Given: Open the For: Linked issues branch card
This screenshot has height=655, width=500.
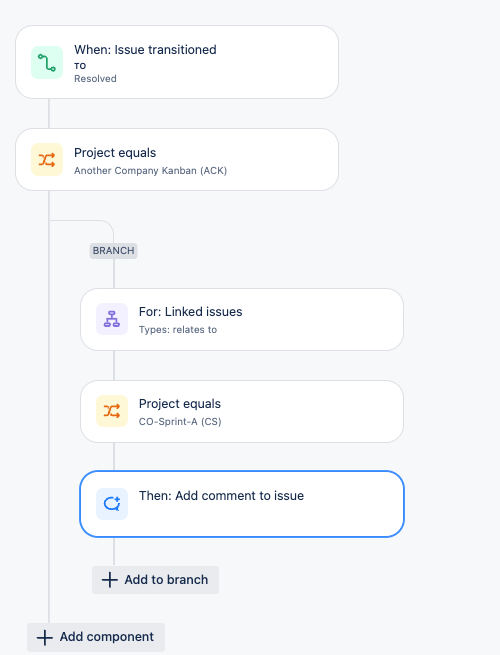Looking at the screenshot, I should pyautogui.click(x=241, y=319).
